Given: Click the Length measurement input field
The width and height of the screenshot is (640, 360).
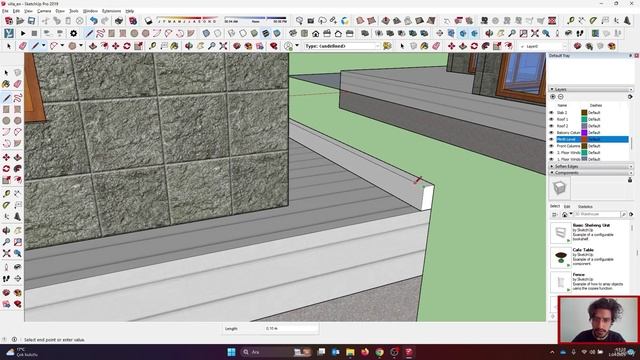Looking at the screenshot, I should click(x=291, y=329).
